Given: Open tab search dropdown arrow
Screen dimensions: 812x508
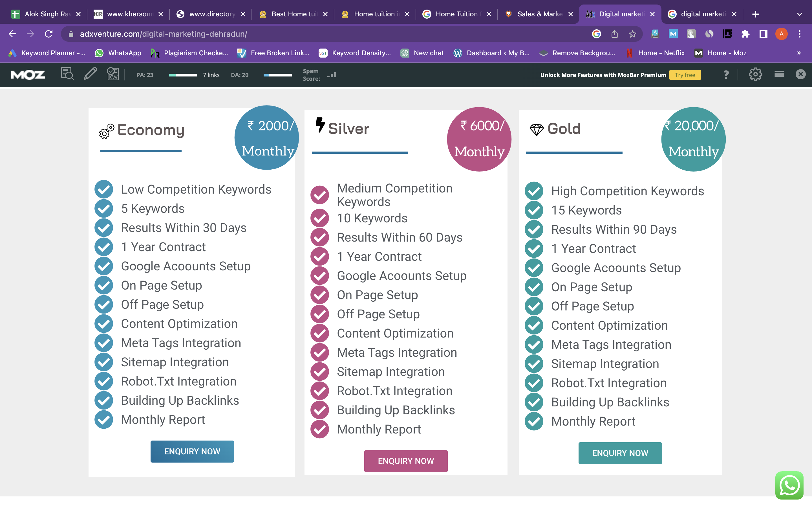Looking at the screenshot, I should tap(800, 14).
